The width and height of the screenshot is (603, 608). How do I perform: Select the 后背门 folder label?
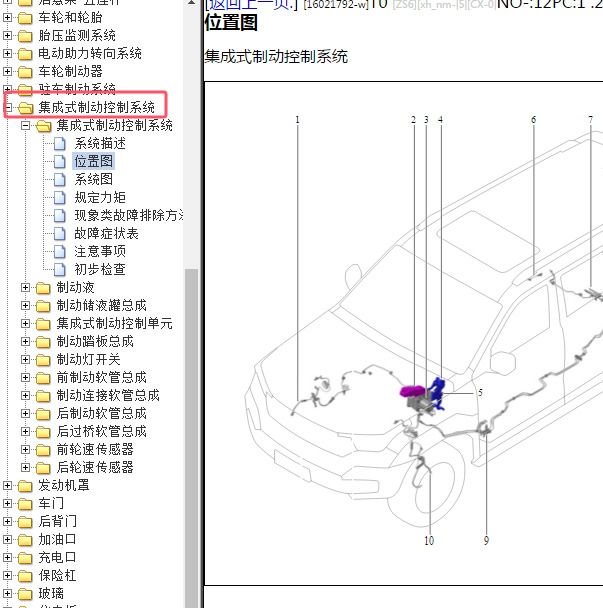coord(57,522)
